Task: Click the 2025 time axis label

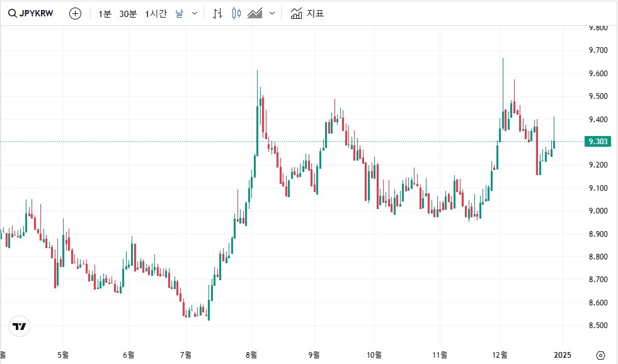Action: [x=563, y=355]
